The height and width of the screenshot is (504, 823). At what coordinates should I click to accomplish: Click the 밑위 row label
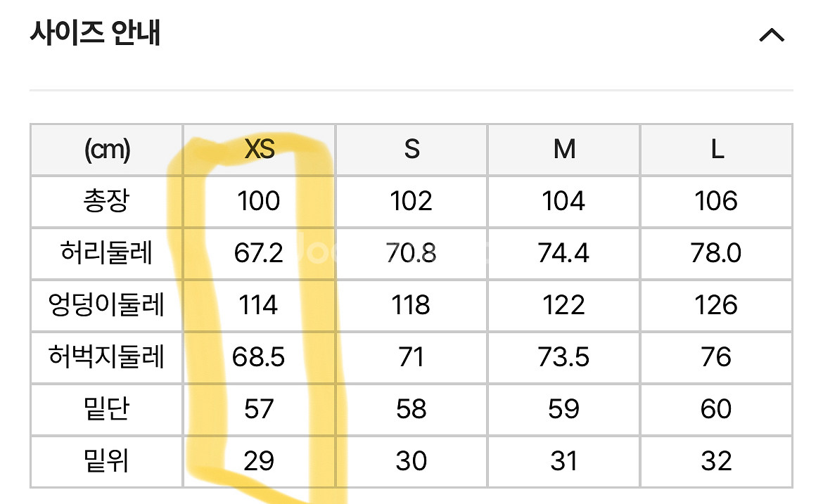(106, 461)
